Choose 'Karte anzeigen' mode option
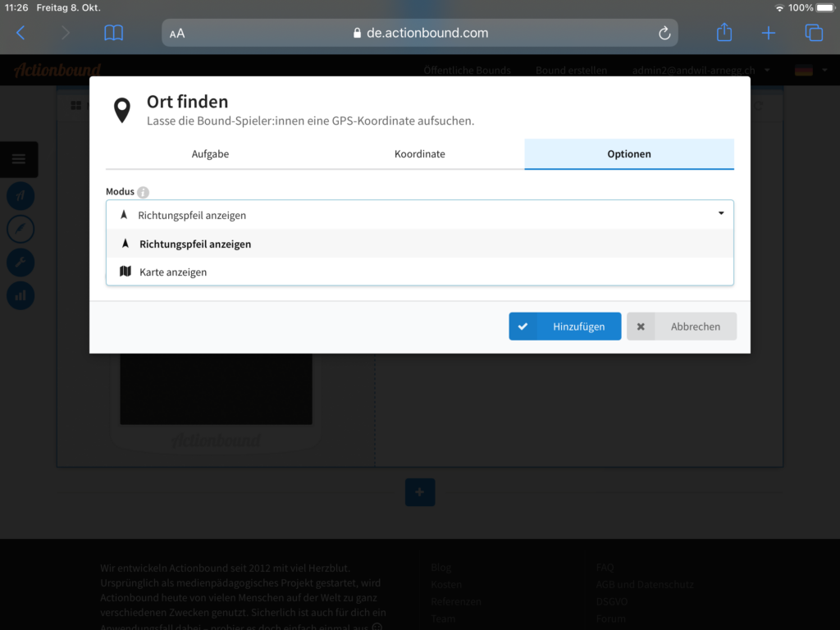This screenshot has width=840, height=630. 173,272
